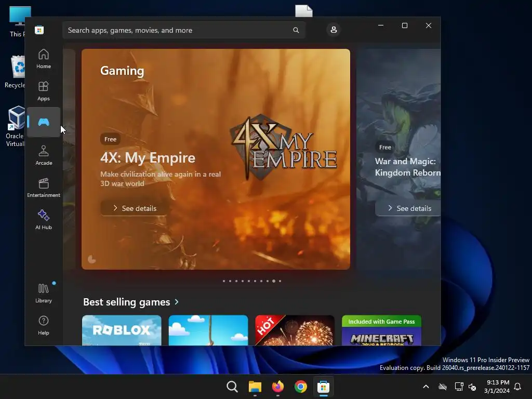
Task: Open the Roblox game thumbnail
Action: (122, 330)
